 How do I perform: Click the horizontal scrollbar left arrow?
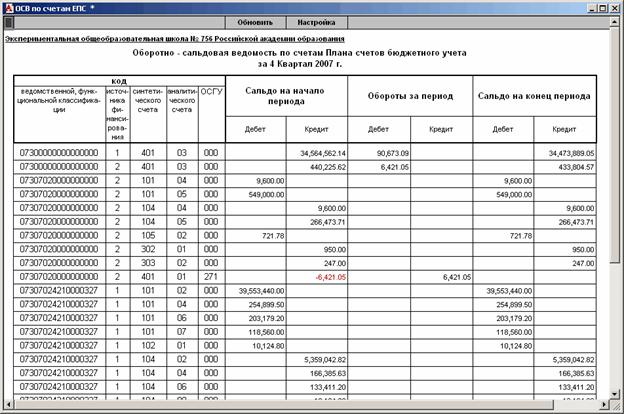click(x=8, y=406)
